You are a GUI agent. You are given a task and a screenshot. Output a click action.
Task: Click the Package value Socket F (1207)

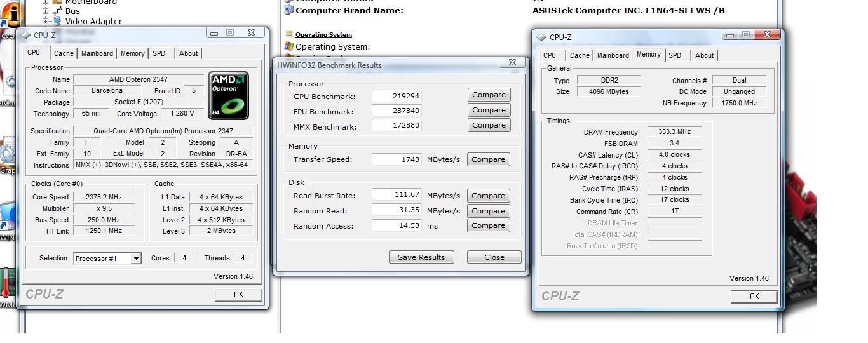138,102
